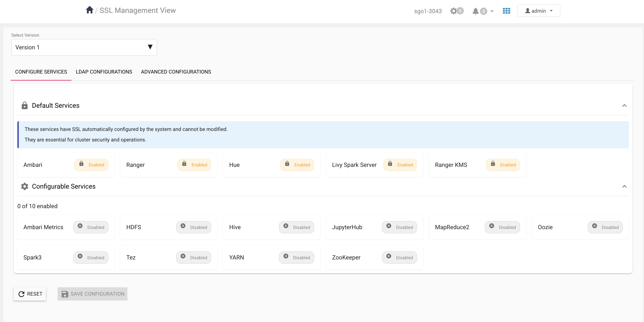Screen dimensions: 644x322
Task: Switch to Configure Services tab
Action: click(x=41, y=72)
